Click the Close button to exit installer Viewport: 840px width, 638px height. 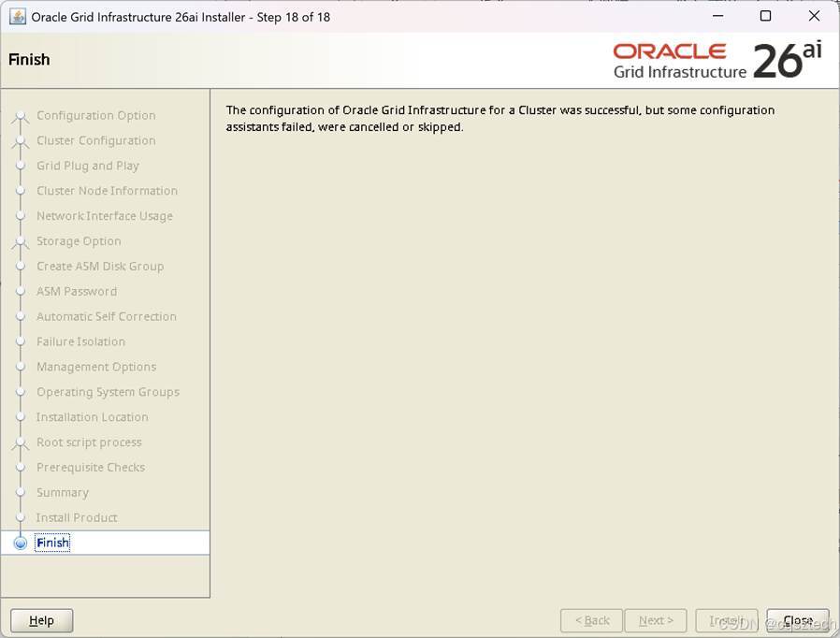[x=798, y=620]
